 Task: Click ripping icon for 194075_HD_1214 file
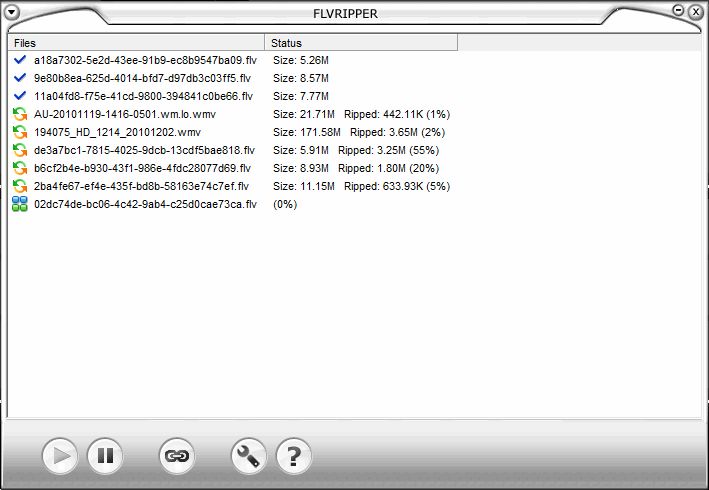[20, 132]
